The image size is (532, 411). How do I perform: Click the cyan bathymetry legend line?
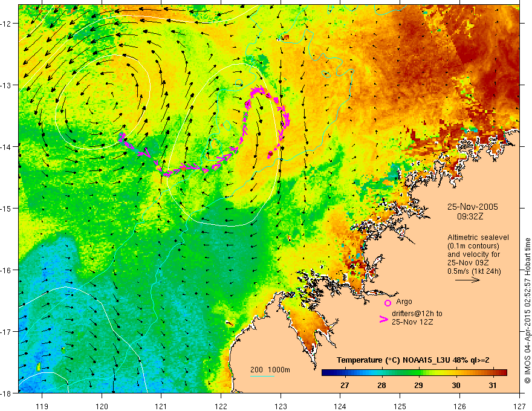262,376
